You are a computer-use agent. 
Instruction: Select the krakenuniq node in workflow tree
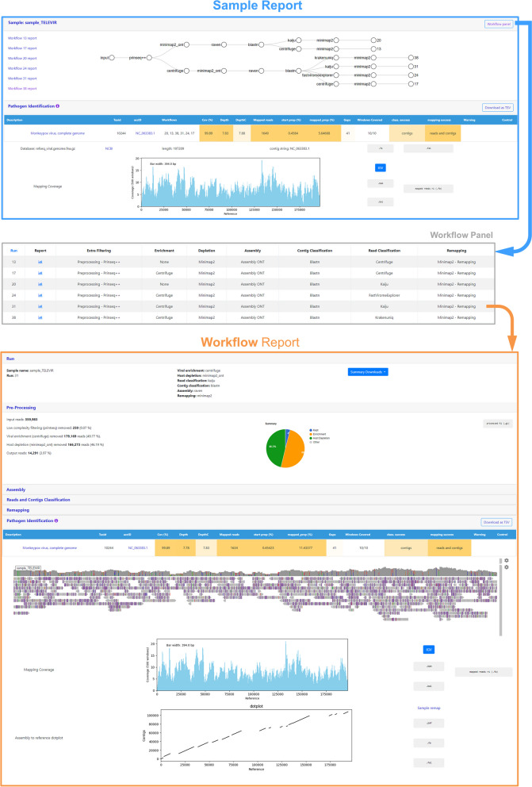(x=336, y=58)
